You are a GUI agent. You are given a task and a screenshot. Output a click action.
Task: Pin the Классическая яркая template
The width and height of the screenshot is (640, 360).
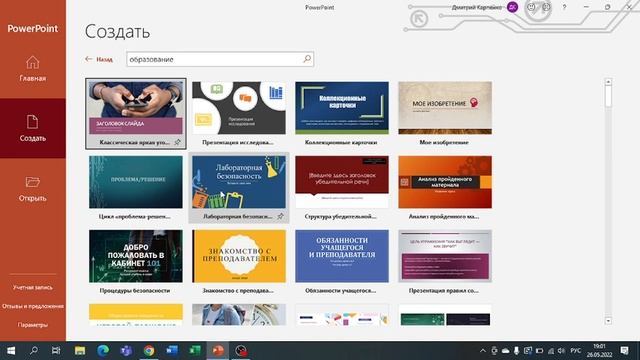point(178,142)
